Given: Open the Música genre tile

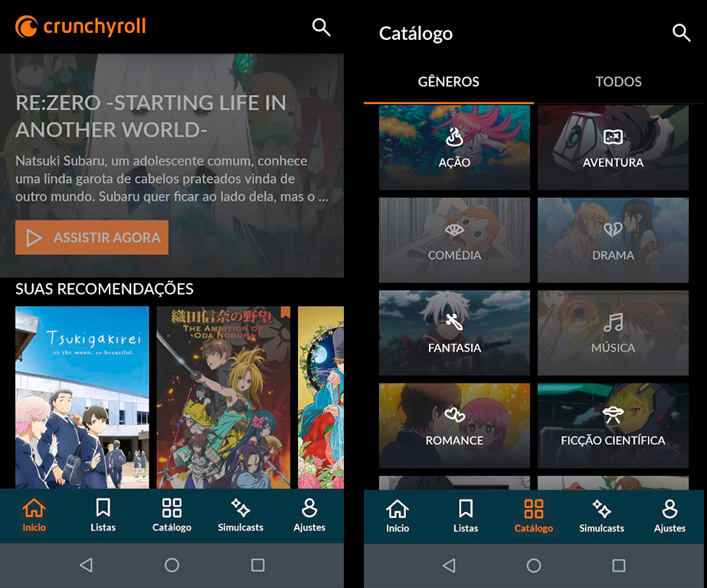Looking at the screenshot, I should point(614,333).
